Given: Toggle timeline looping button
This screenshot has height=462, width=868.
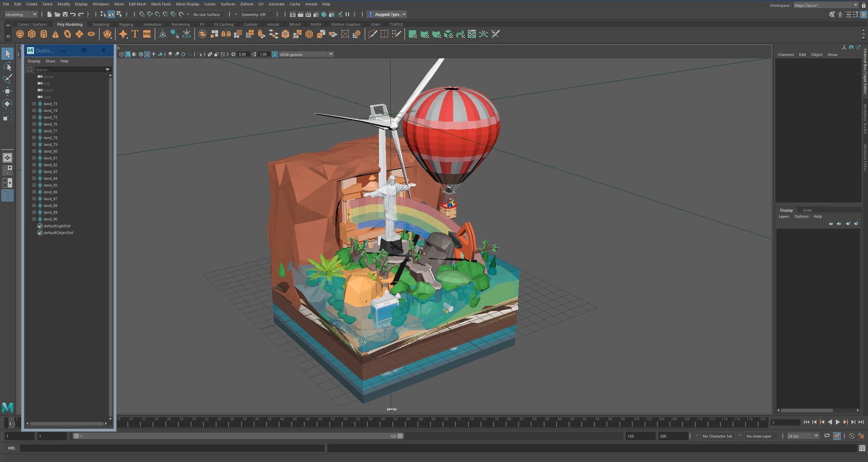Looking at the screenshot, I should click(x=827, y=436).
